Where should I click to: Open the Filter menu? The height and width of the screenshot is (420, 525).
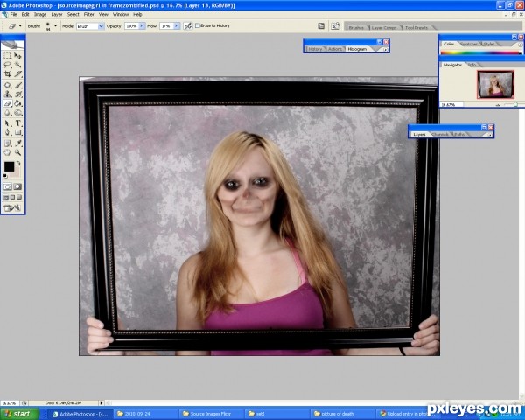[88, 14]
